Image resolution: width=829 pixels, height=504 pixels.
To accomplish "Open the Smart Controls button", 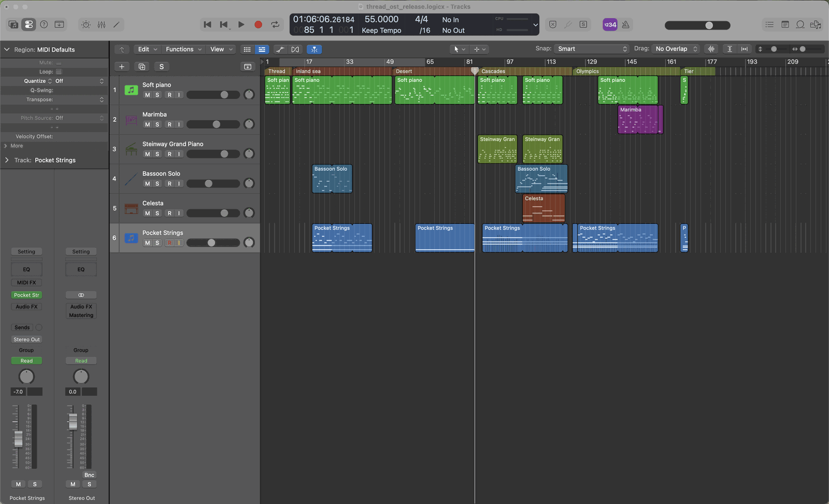I will click(x=86, y=24).
